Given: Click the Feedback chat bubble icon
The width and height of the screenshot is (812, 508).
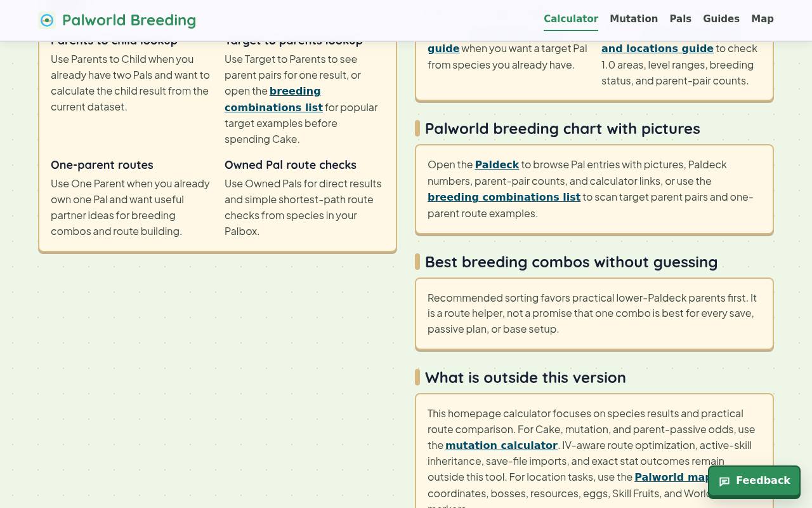Looking at the screenshot, I should tap(724, 481).
